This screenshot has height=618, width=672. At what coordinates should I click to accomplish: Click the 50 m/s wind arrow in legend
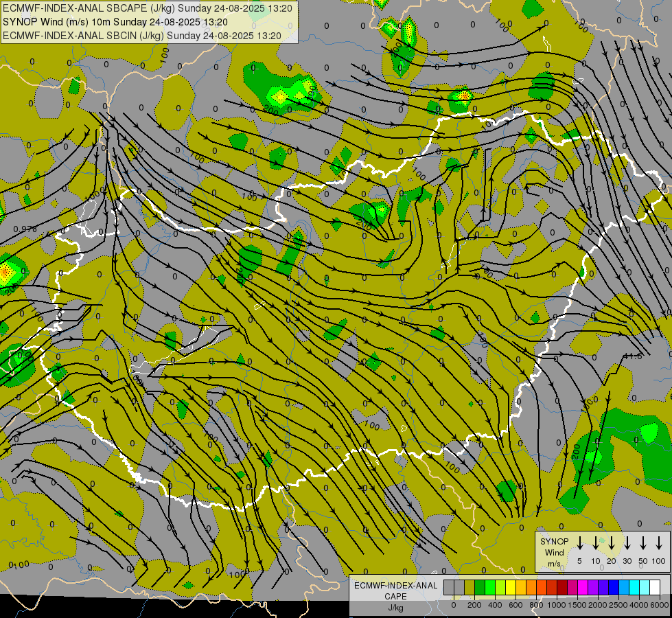pos(643,543)
